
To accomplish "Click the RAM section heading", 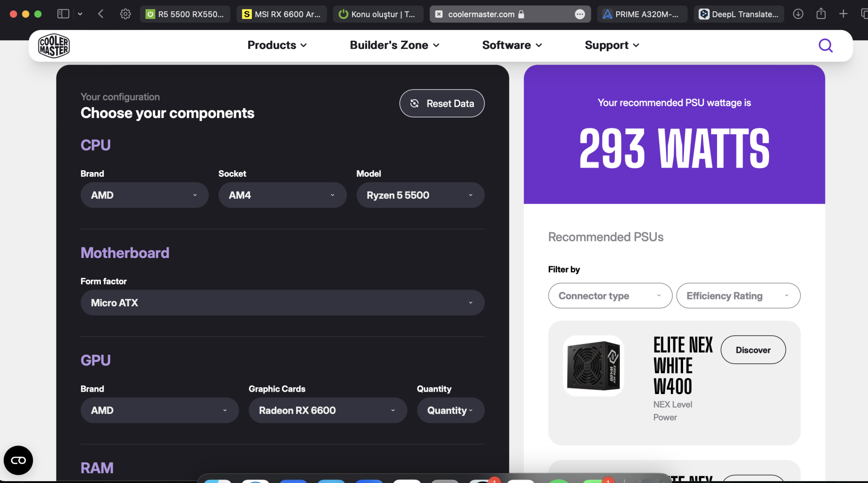I will 97,468.
